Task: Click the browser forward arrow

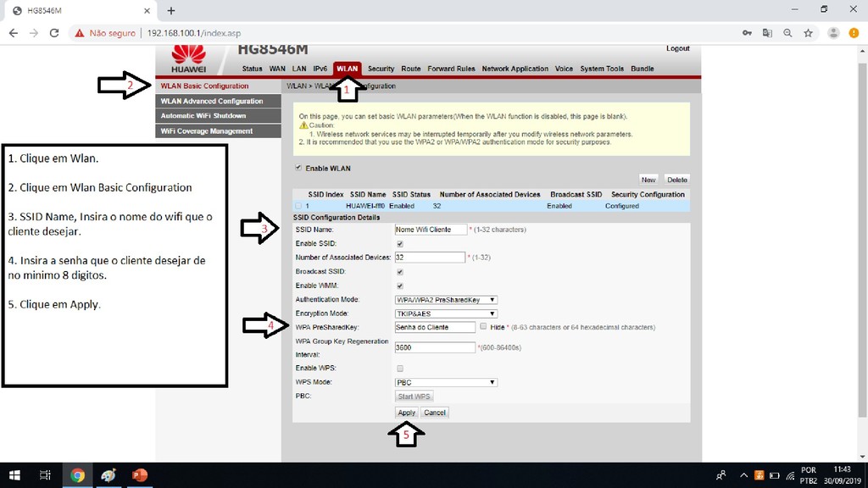Action: (34, 33)
